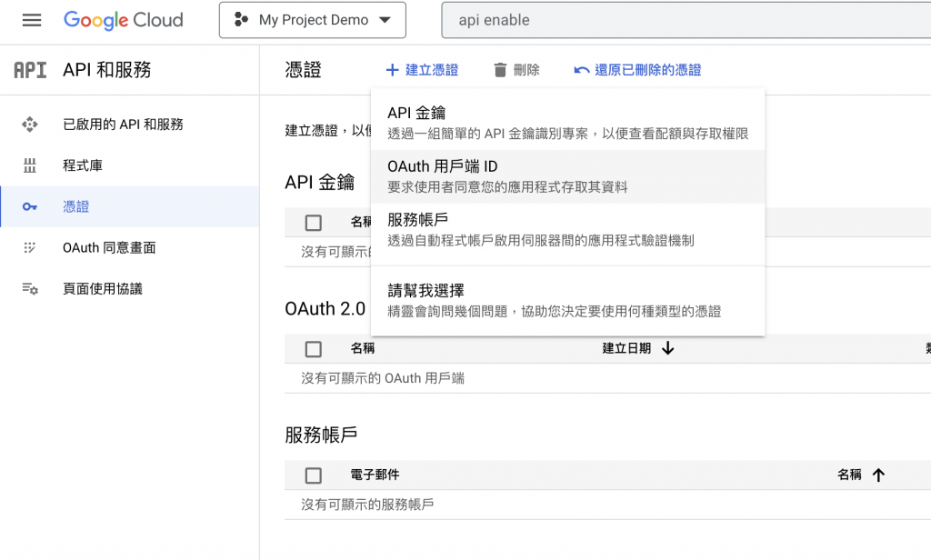Click the 電子郵件 column header

point(374,475)
